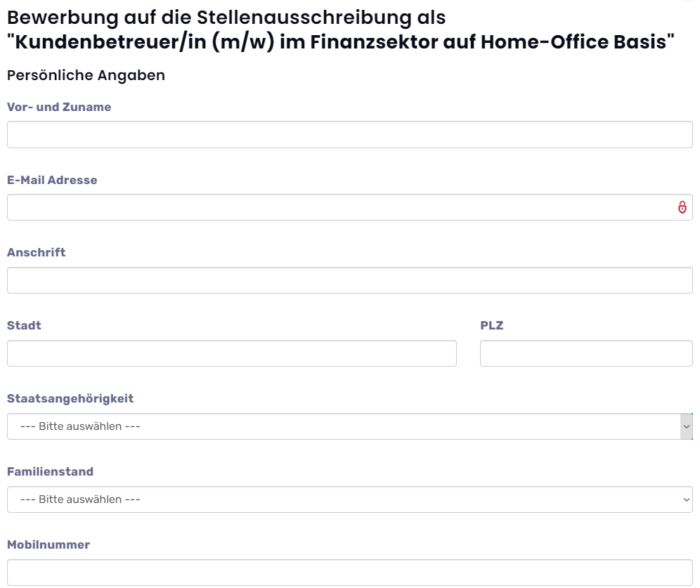Click the red lock icon in the E-Mail field

click(682, 207)
